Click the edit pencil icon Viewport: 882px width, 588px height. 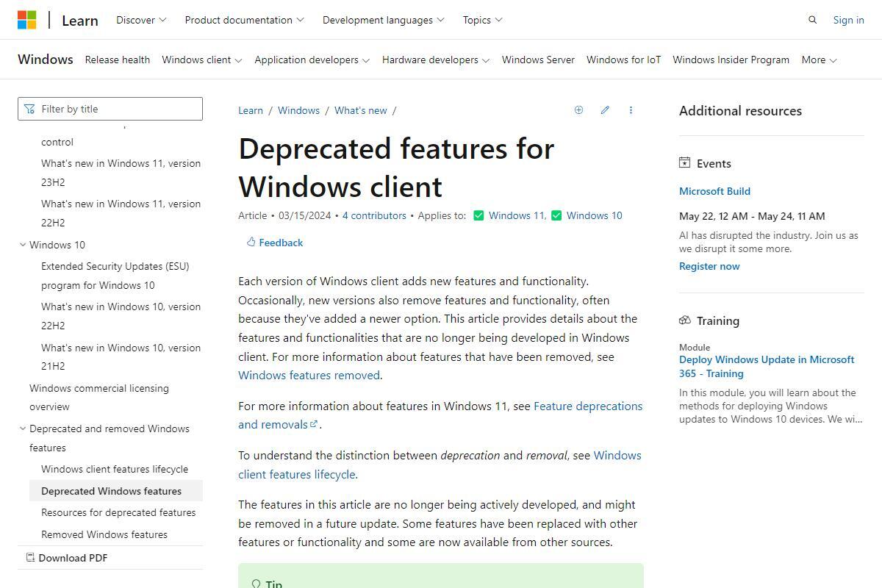(605, 110)
